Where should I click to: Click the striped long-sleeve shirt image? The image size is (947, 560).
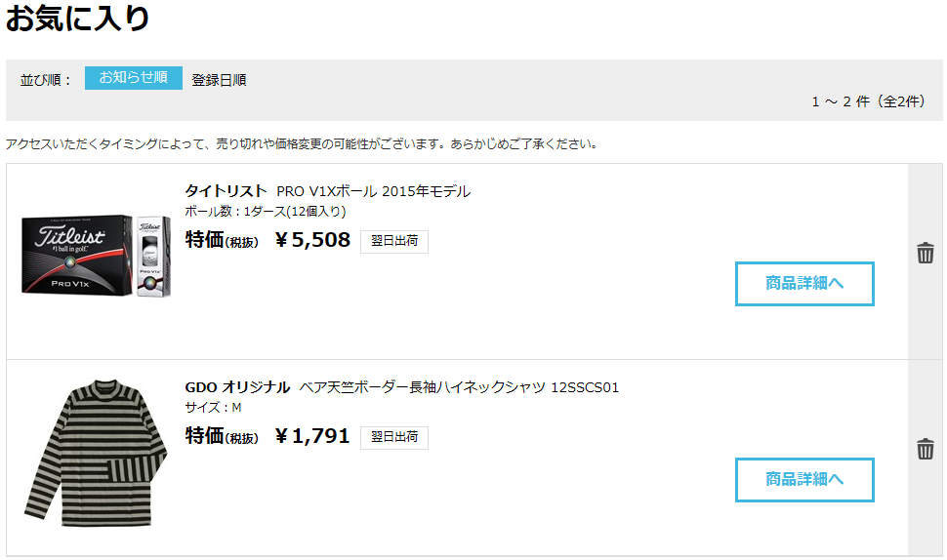click(96, 453)
